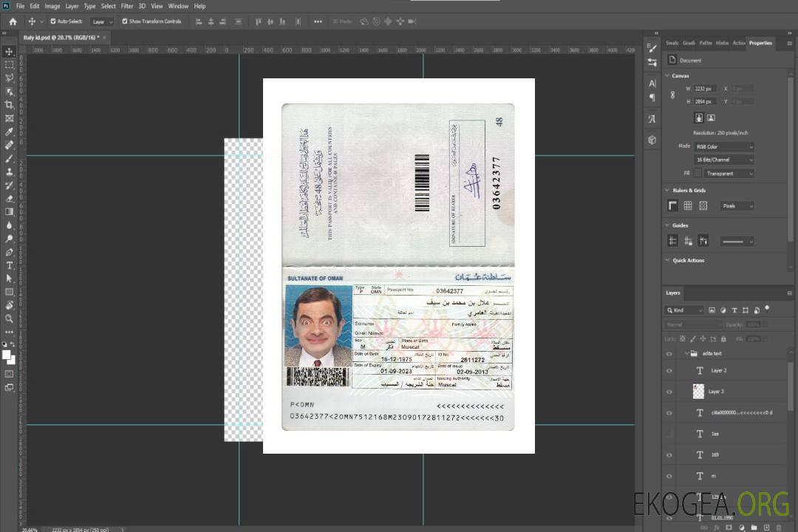
Task: Click the delete layer trash icon
Action: [x=778, y=528]
